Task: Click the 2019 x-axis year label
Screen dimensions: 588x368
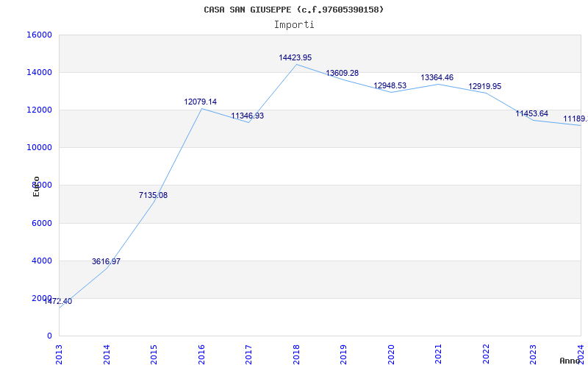Action: [x=344, y=355]
